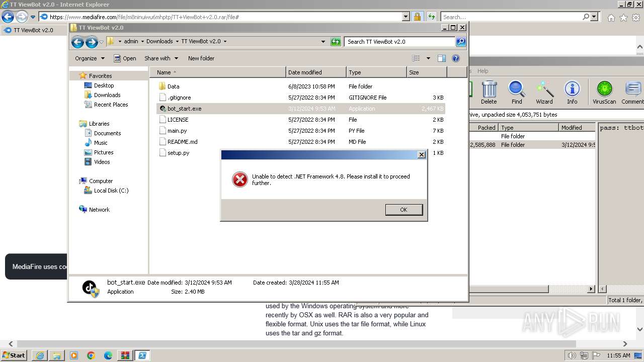Toggle the preview pane icon
Screen dimensions: 644x362
tap(441, 58)
